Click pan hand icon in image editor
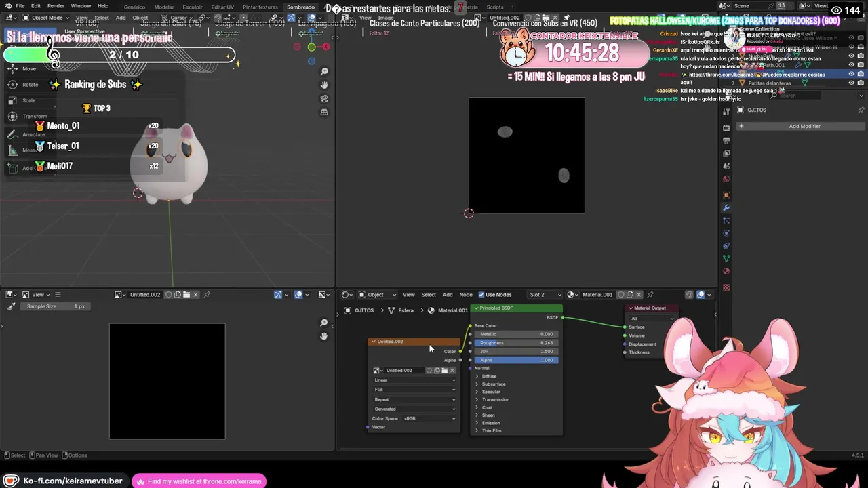 pyautogui.click(x=324, y=336)
